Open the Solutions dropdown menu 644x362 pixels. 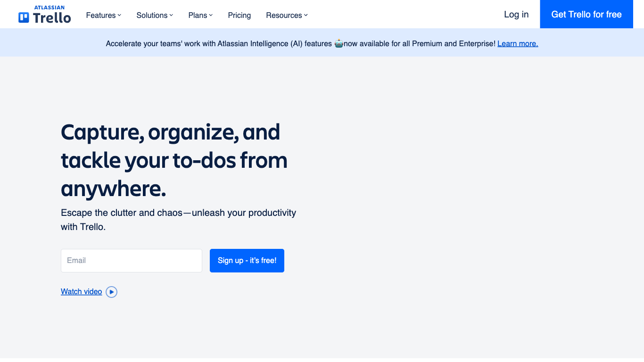pyautogui.click(x=155, y=15)
